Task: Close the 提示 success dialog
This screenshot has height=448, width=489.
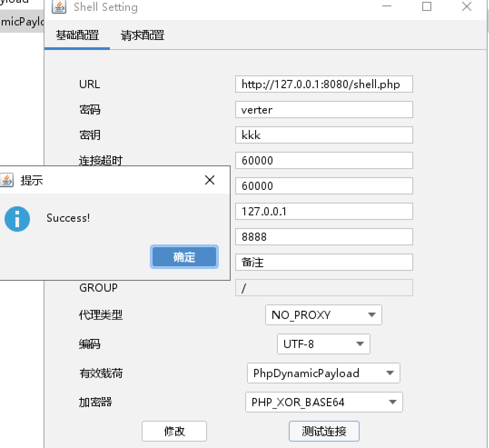Action: point(210,180)
